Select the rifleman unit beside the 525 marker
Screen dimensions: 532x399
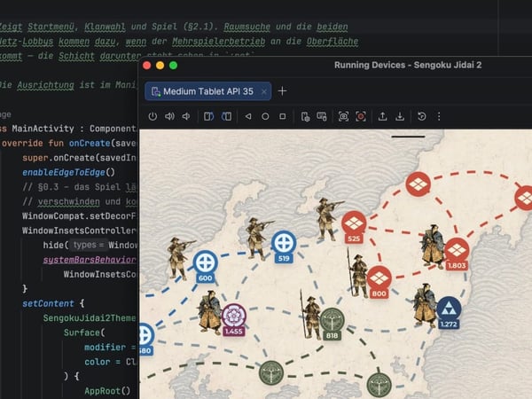[328, 220]
